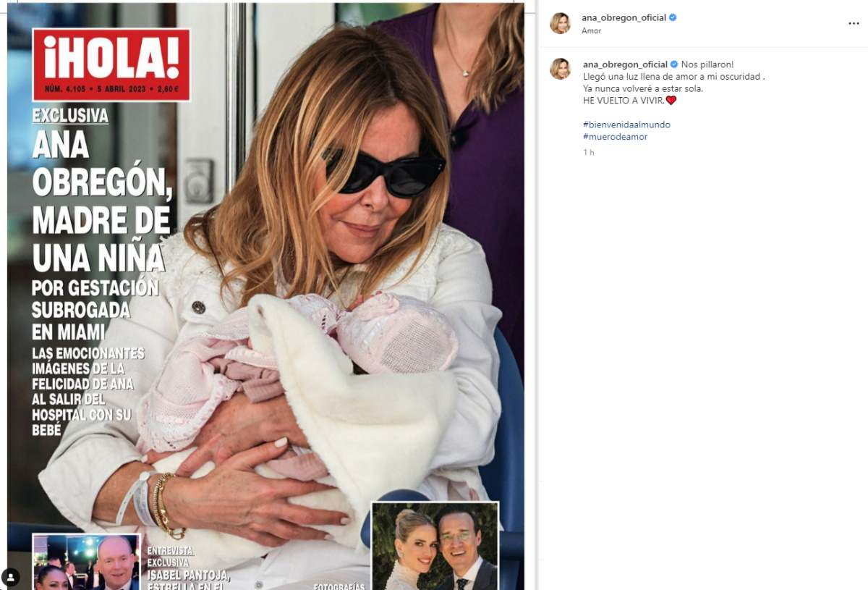Open the profile avatar in post header

tap(560, 23)
